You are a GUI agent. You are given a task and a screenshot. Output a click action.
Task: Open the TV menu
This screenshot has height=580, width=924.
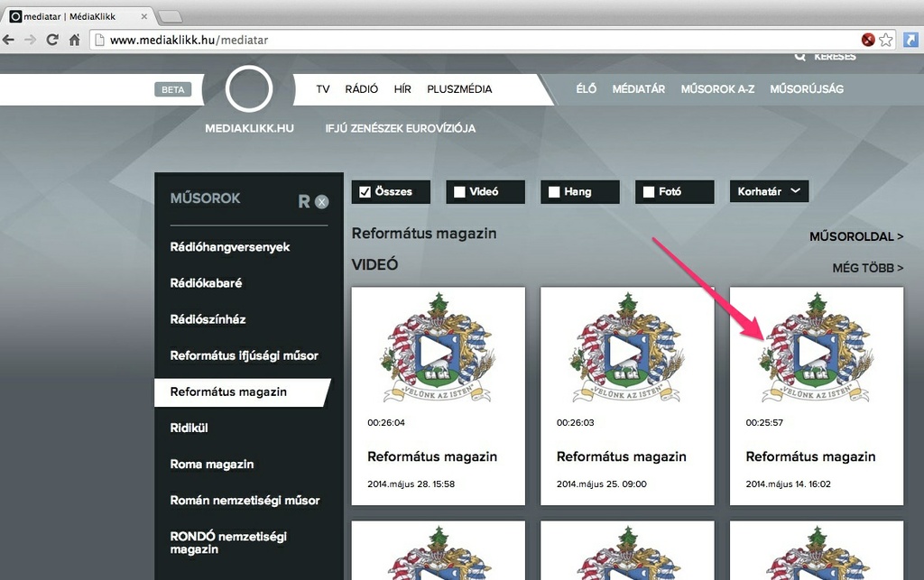[322, 89]
